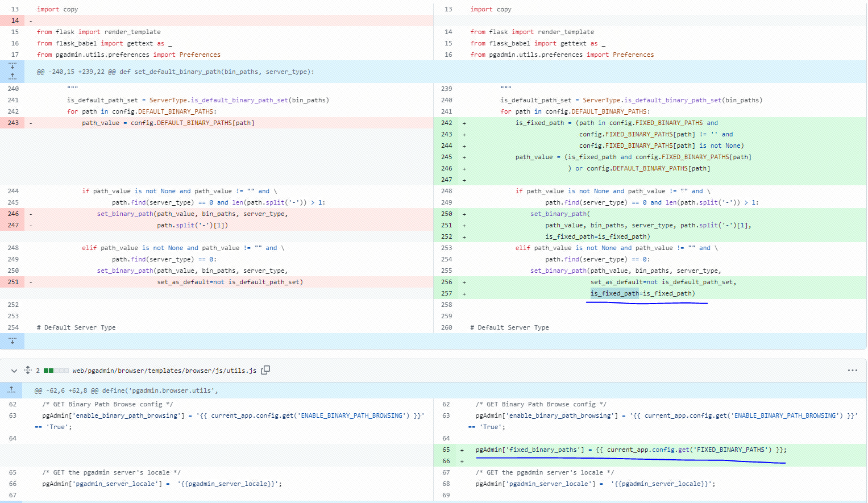
Task: Open the web/pgadmin/browser/templates/browser/js/utils.js file link
Action: [164, 371]
